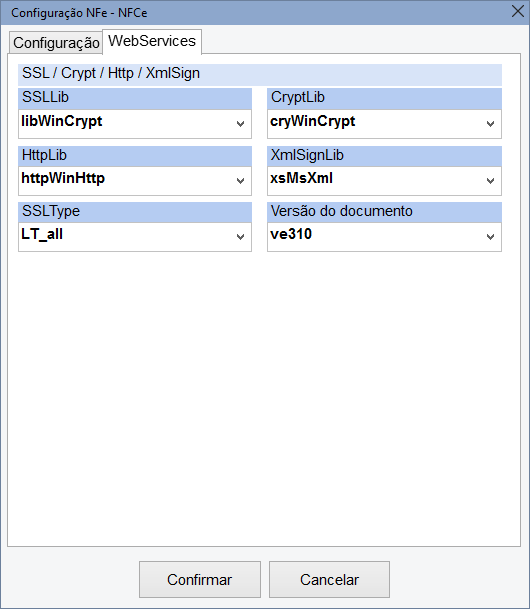Viewport: 530px width, 609px height.
Task: Expand the XmlSignLib dropdown arrow
Action: click(490, 181)
